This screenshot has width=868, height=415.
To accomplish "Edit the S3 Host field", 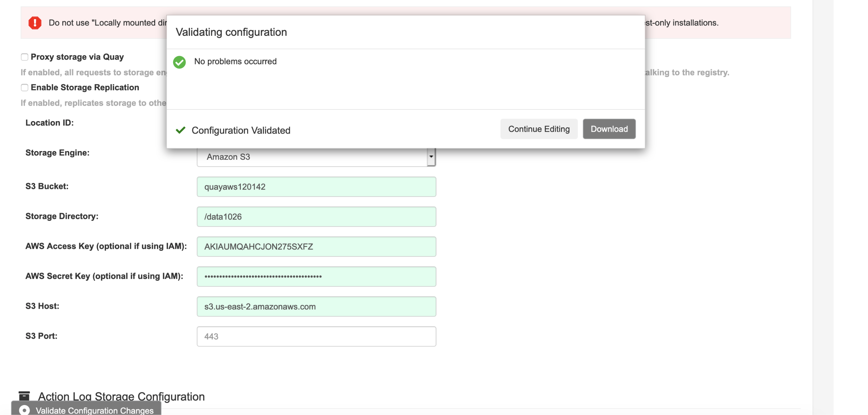I will pyautogui.click(x=316, y=307).
